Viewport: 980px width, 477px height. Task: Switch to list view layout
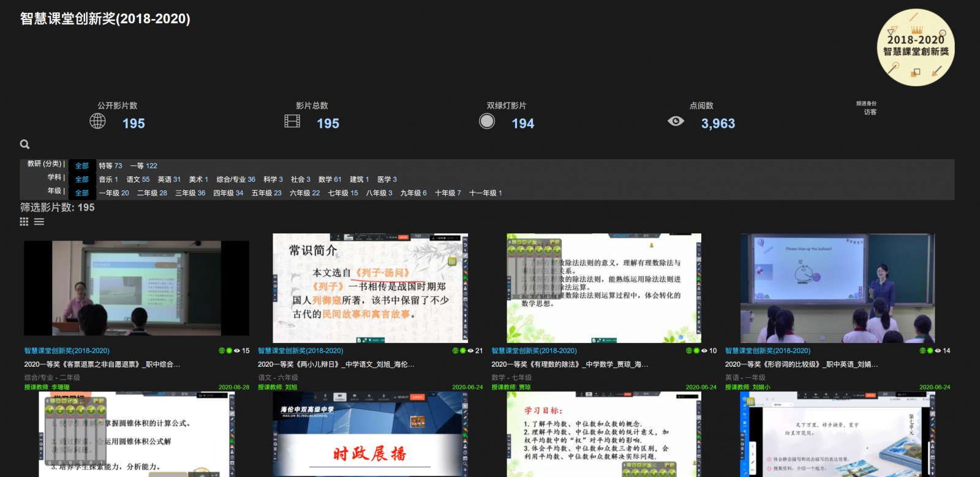tap(39, 222)
